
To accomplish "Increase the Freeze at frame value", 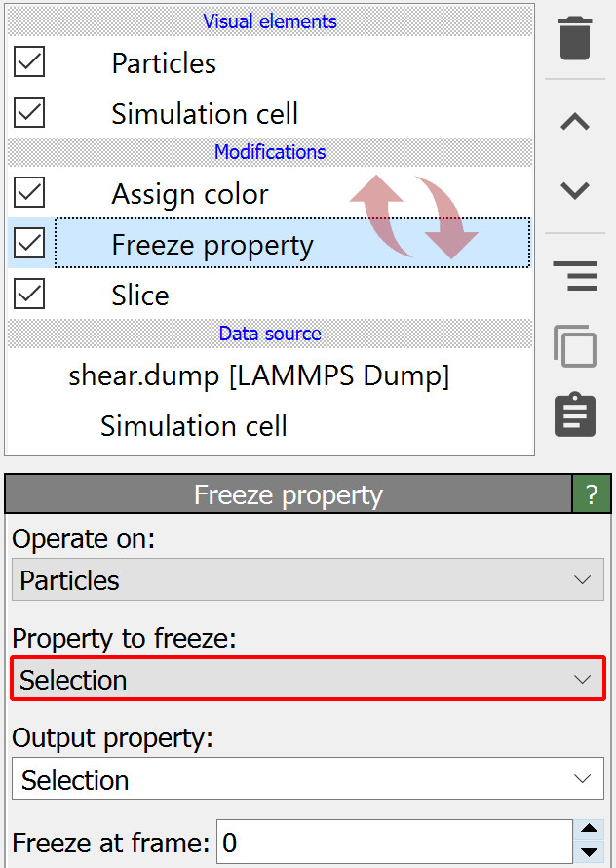I will click(588, 831).
